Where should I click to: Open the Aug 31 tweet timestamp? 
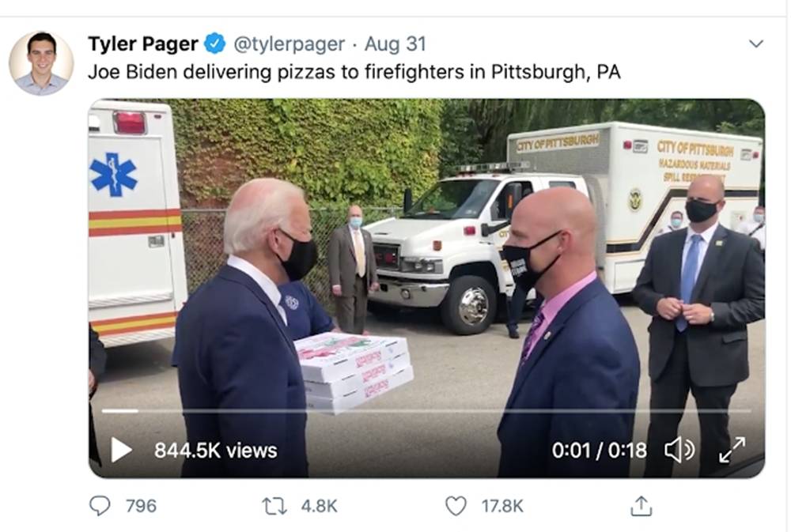click(x=395, y=43)
